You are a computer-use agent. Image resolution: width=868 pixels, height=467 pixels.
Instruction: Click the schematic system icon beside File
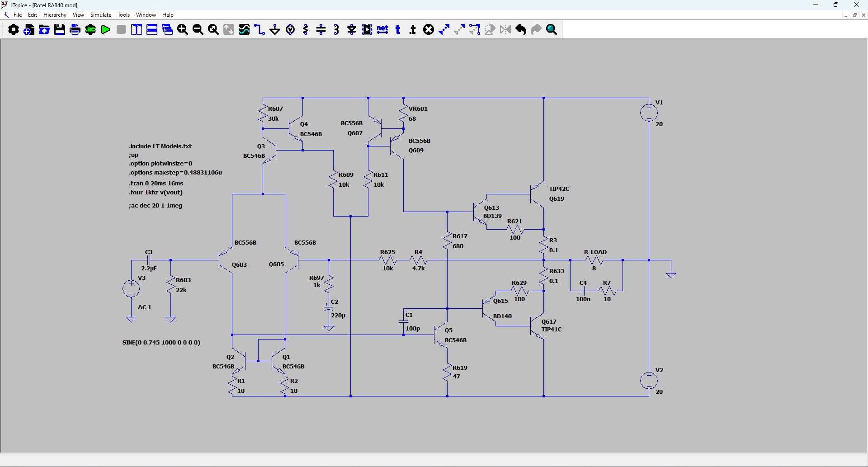click(x=6, y=15)
